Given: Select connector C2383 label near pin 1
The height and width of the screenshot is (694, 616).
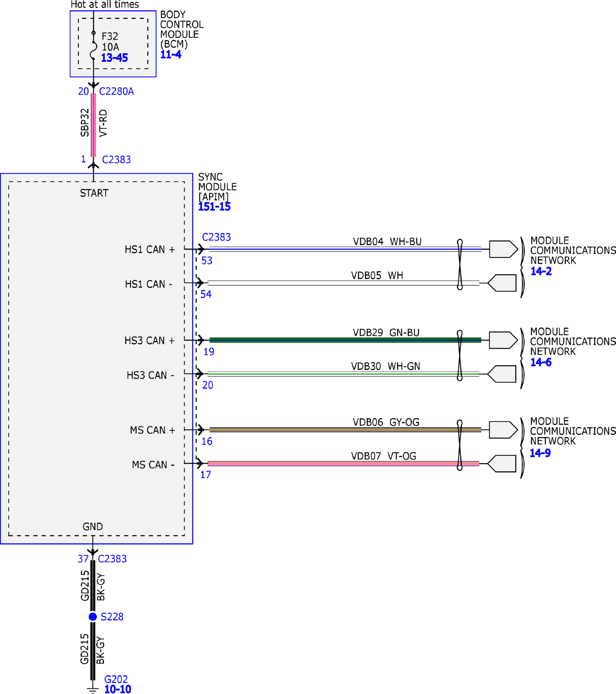Looking at the screenshot, I should pyautogui.click(x=117, y=160).
